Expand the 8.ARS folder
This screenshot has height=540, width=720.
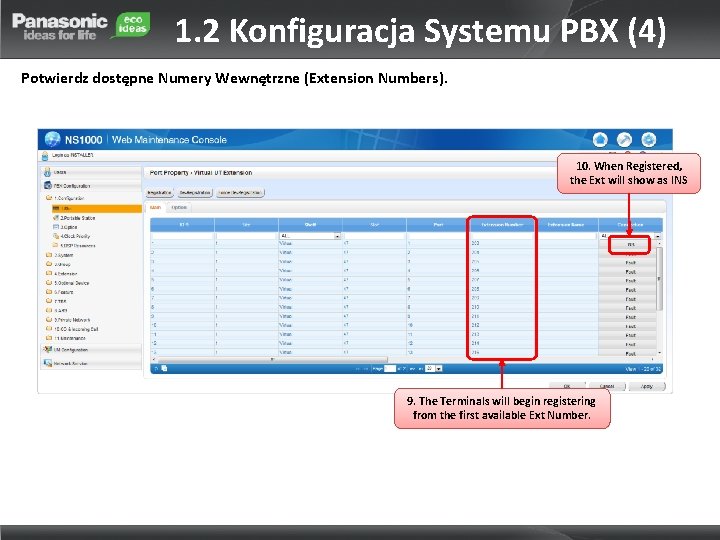coord(49,310)
